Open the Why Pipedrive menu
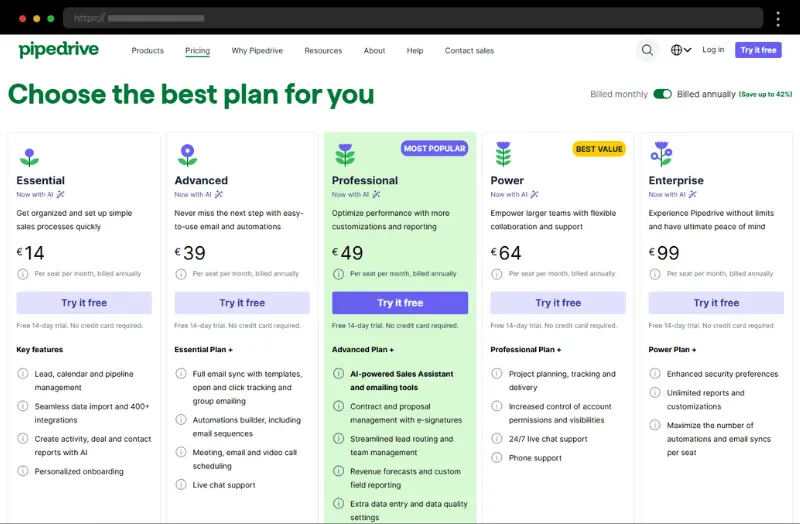 [x=257, y=51]
